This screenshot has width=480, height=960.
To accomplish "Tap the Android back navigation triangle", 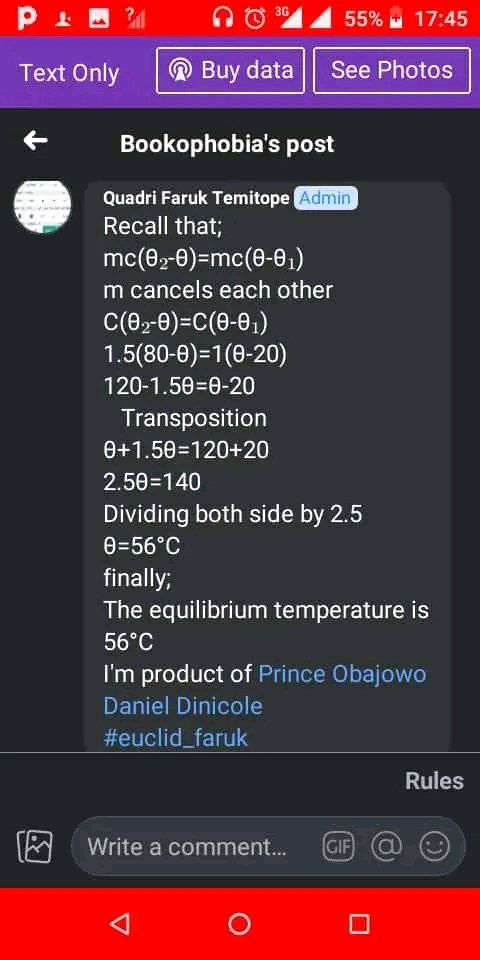I will [x=121, y=923].
